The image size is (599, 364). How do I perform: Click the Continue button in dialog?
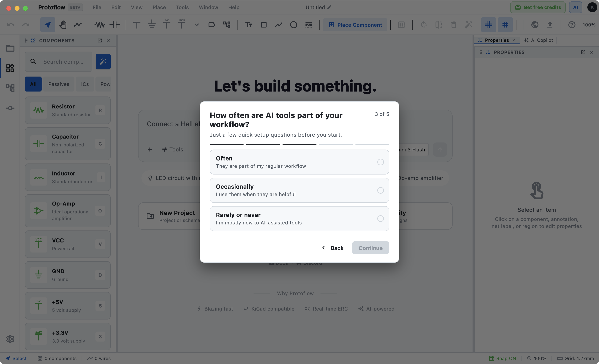(370, 248)
